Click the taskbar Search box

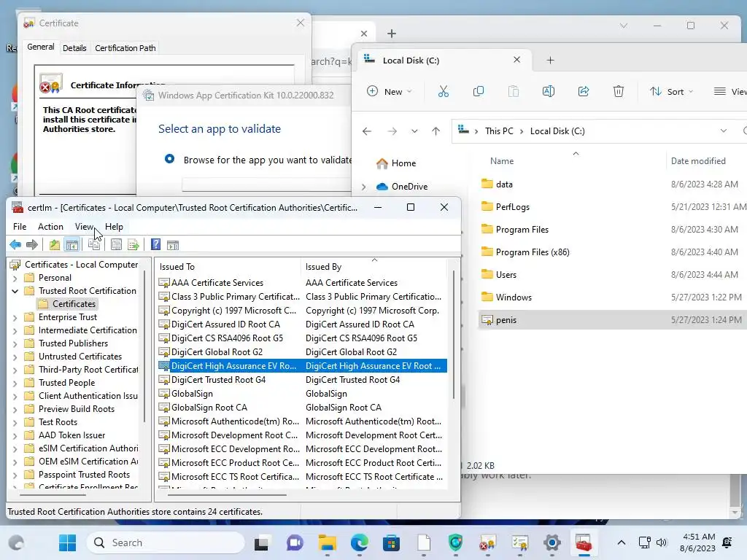click(x=166, y=542)
